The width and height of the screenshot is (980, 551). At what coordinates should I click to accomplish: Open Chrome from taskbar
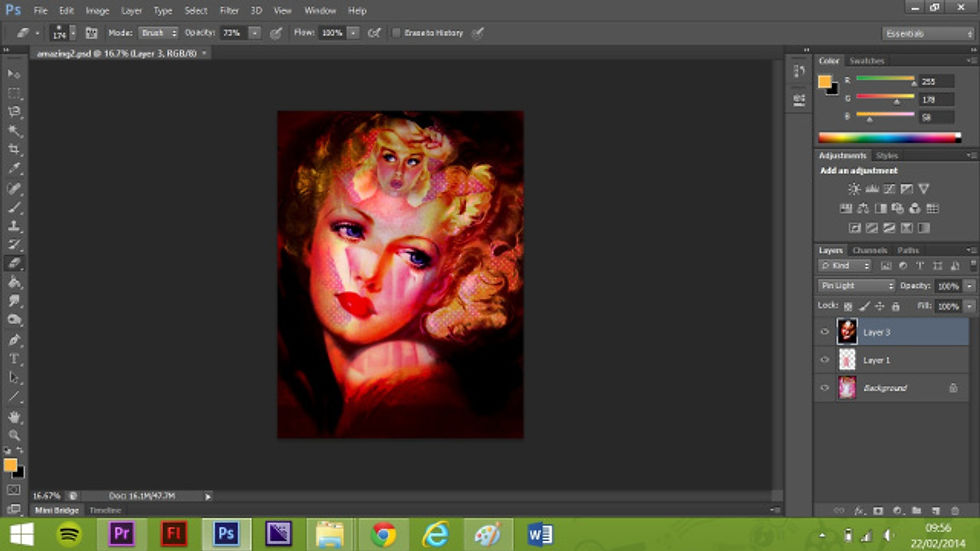383,535
